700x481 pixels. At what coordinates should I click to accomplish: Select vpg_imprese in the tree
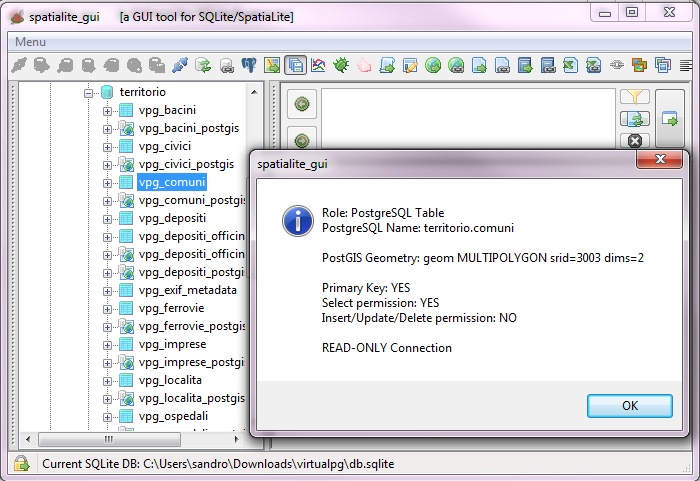(172, 344)
